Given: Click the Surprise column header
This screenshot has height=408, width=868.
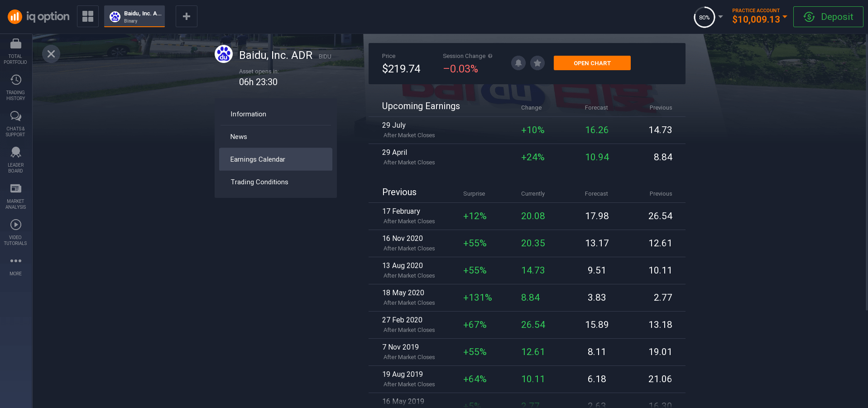Looking at the screenshot, I should coord(474,194).
